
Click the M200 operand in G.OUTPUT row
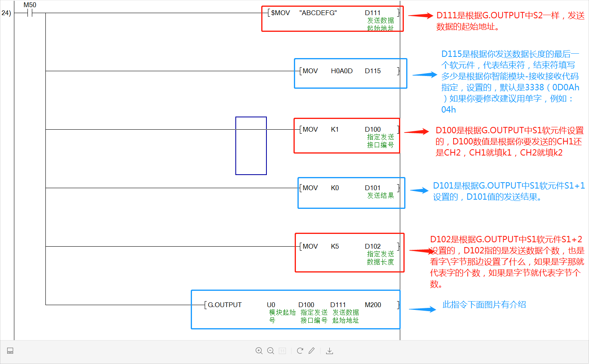(x=373, y=305)
